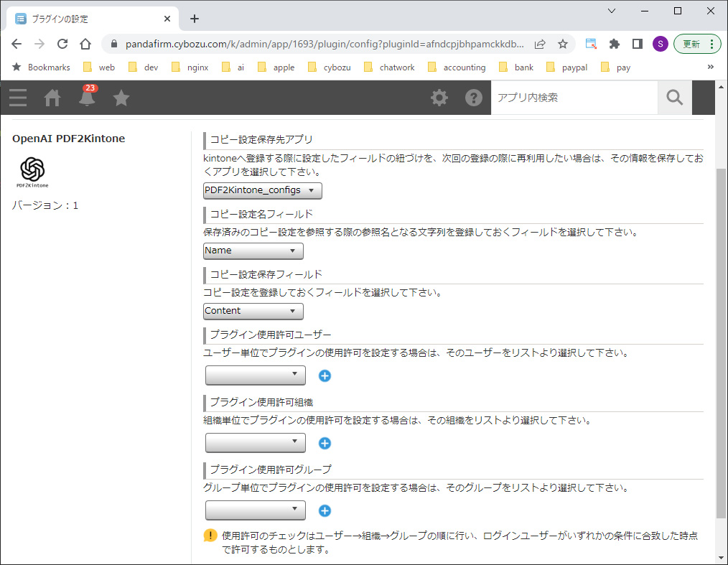The height and width of the screenshot is (565, 728).
Task: Add another permitted organization with plus icon
Action: click(325, 444)
